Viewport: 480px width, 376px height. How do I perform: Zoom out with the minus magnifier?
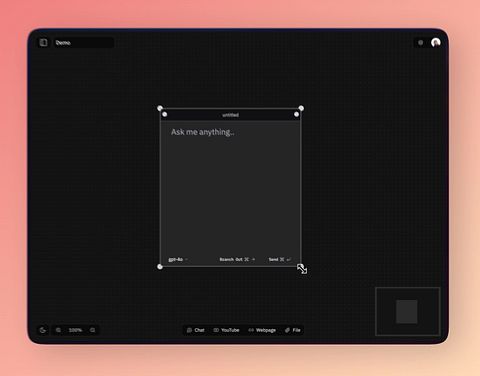tap(59, 330)
